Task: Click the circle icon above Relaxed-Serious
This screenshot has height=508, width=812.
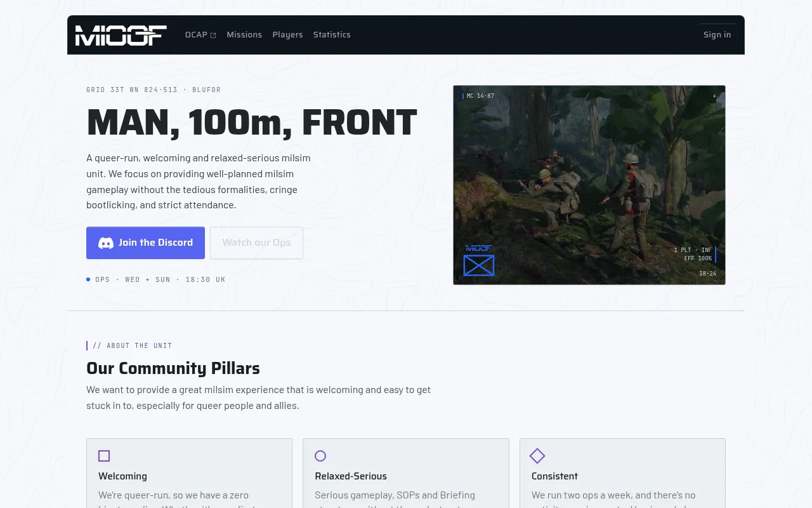Action: 320,456
